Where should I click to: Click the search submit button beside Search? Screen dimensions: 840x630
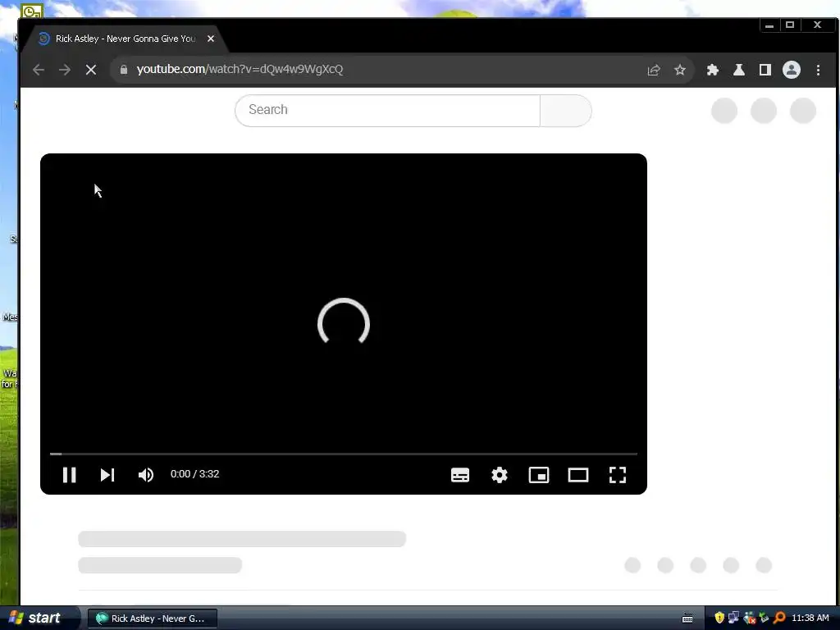pos(566,111)
